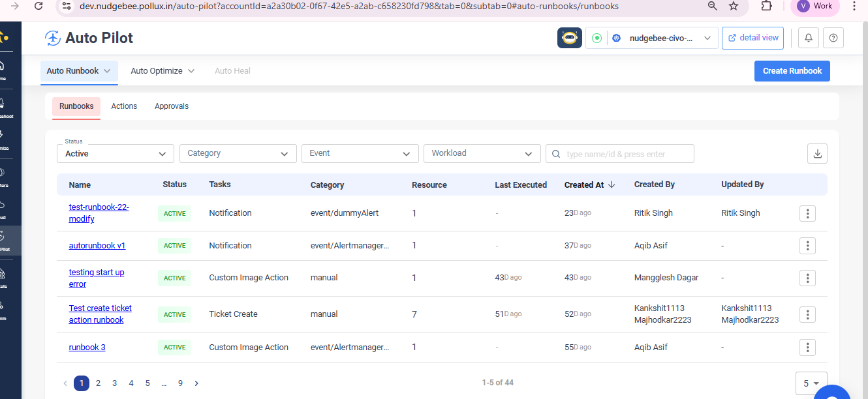Reload the page with browser refresh icon
This screenshot has width=868, height=399.
pos(39,6)
